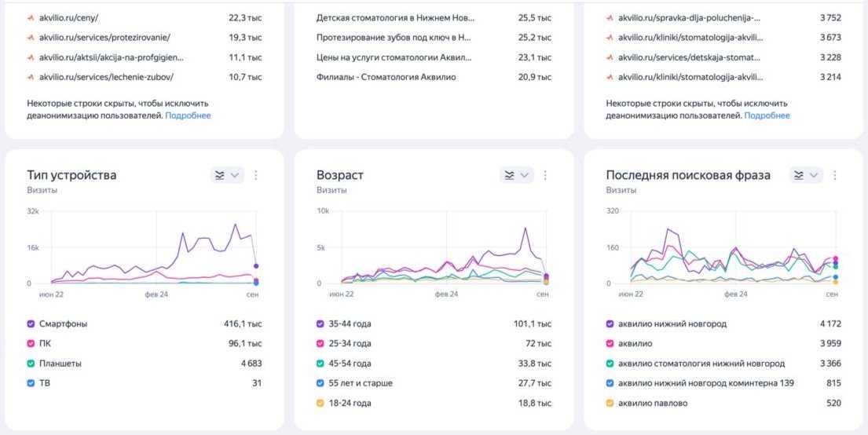Click the favicon beside akvilio.ru/services/protezirovanie/

pyautogui.click(x=31, y=37)
